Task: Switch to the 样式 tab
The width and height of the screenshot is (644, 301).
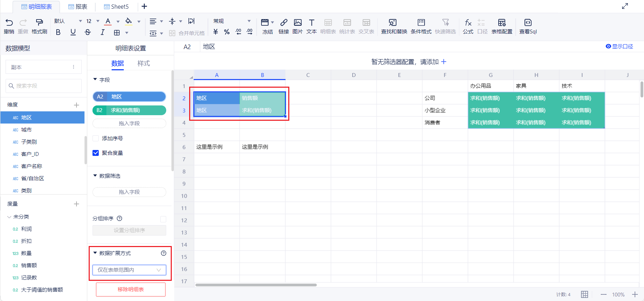Action: pyautogui.click(x=143, y=63)
